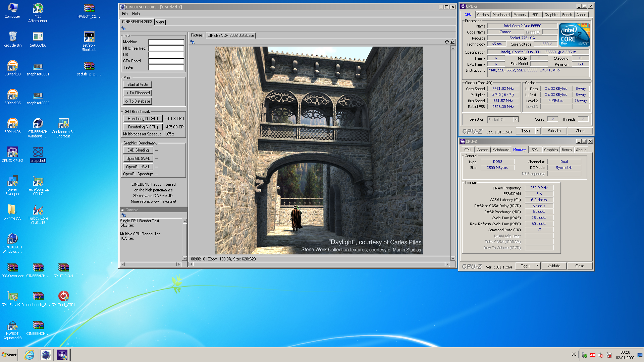Viewport: 644px width, 362px height.
Task: Open the Geekbench 3 shortcut icon
Action: [63, 128]
